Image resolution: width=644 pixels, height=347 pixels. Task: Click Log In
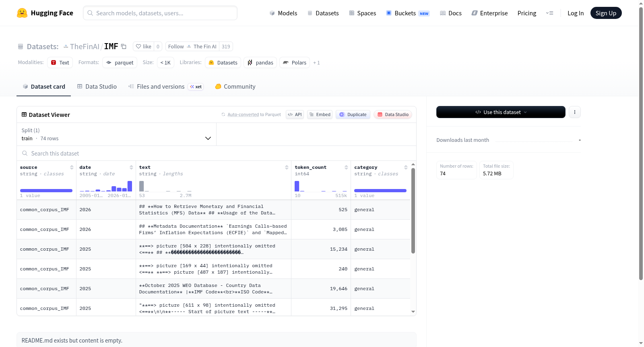coord(576,13)
